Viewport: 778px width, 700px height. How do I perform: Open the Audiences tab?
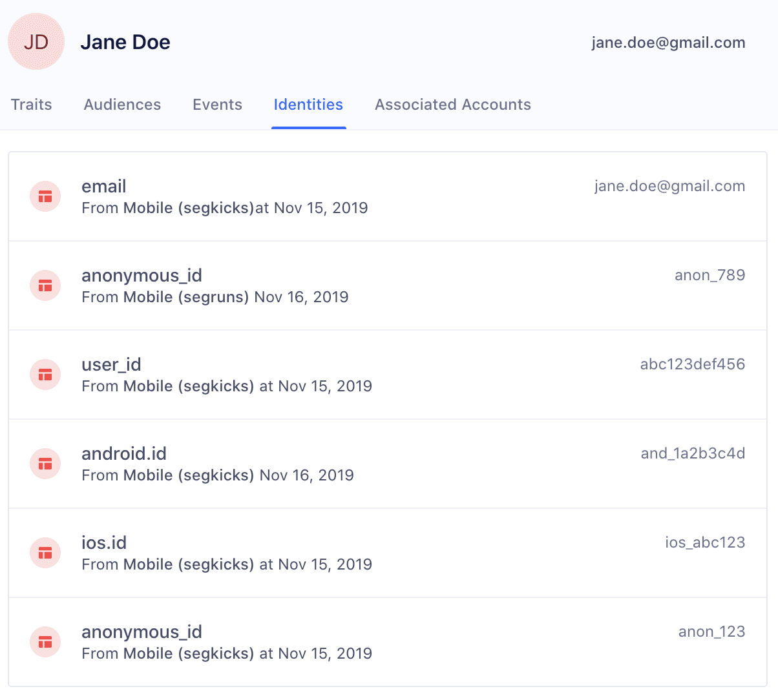(x=122, y=105)
